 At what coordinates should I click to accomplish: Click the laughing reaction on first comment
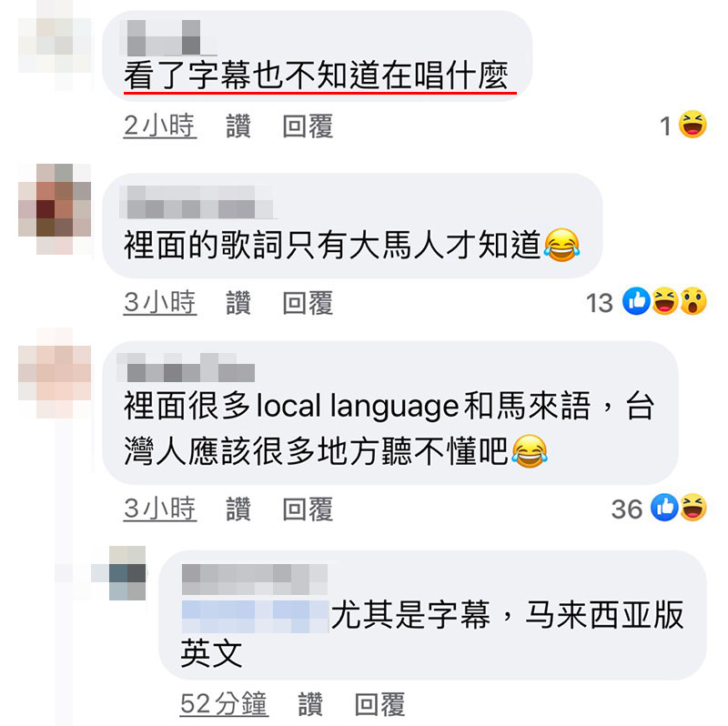[x=693, y=125]
